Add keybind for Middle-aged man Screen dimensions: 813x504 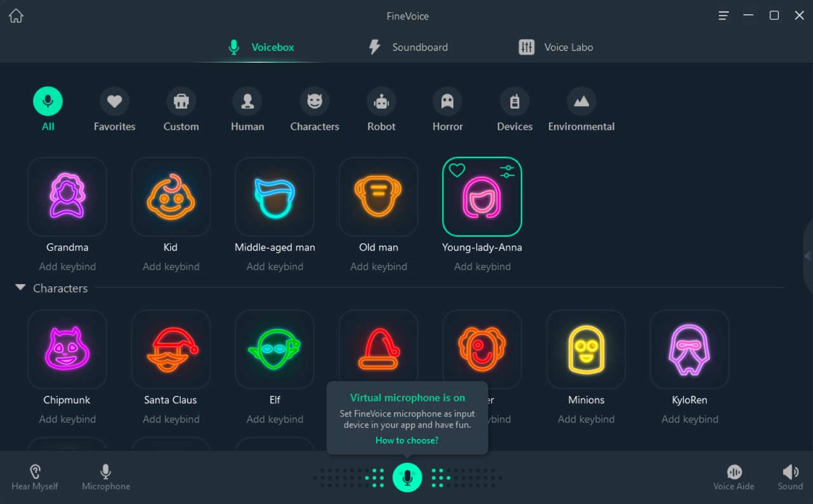[x=275, y=267]
